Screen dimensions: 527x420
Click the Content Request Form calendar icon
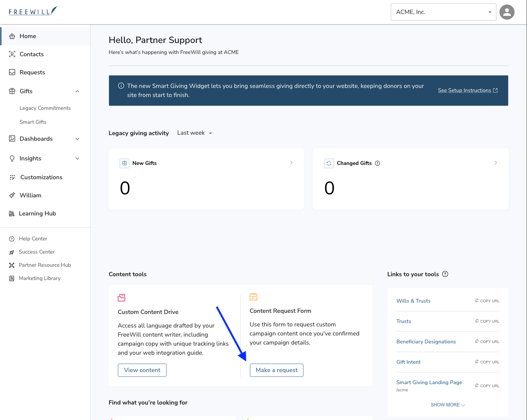tap(254, 297)
